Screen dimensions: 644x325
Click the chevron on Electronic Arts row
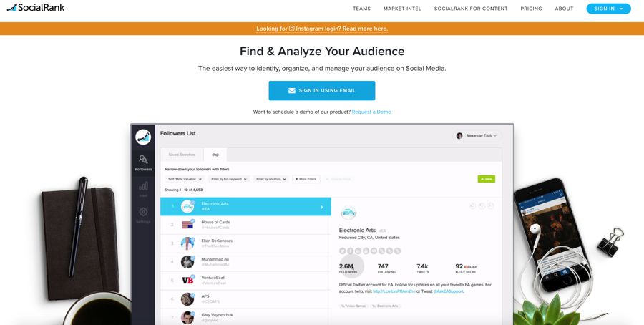click(x=321, y=207)
